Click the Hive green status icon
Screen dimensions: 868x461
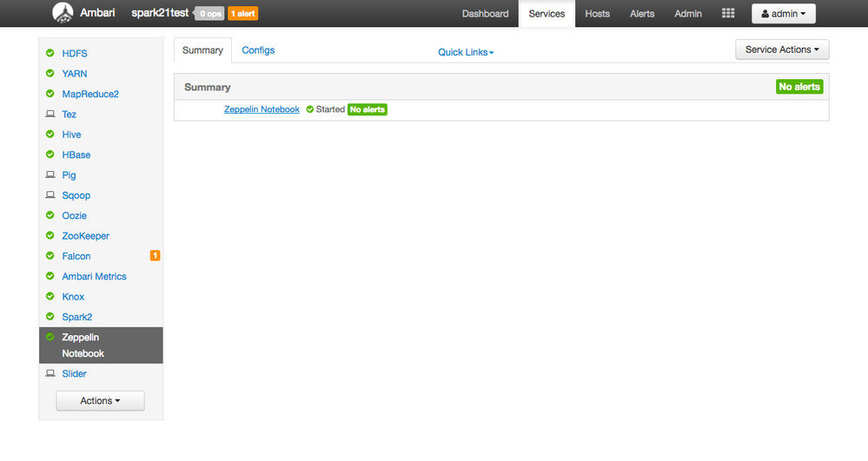tap(50, 134)
